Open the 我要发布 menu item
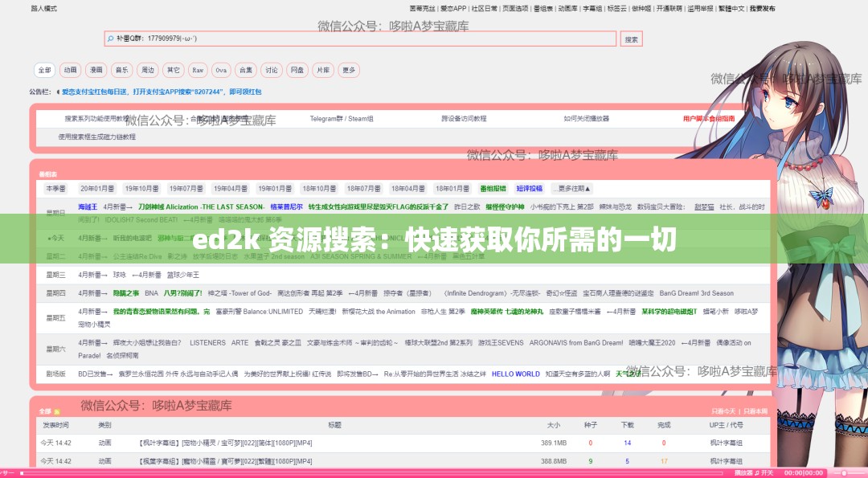868x478 pixels. 764,6
